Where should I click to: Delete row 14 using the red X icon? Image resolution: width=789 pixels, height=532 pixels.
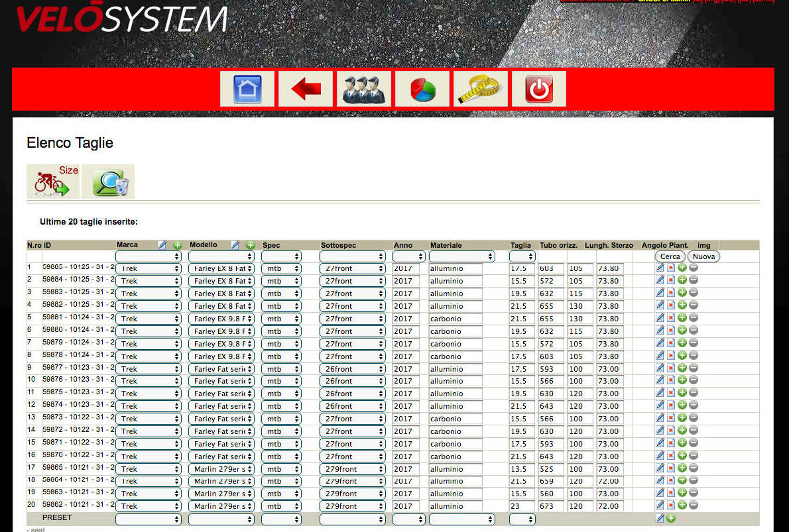[x=671, y=431]
